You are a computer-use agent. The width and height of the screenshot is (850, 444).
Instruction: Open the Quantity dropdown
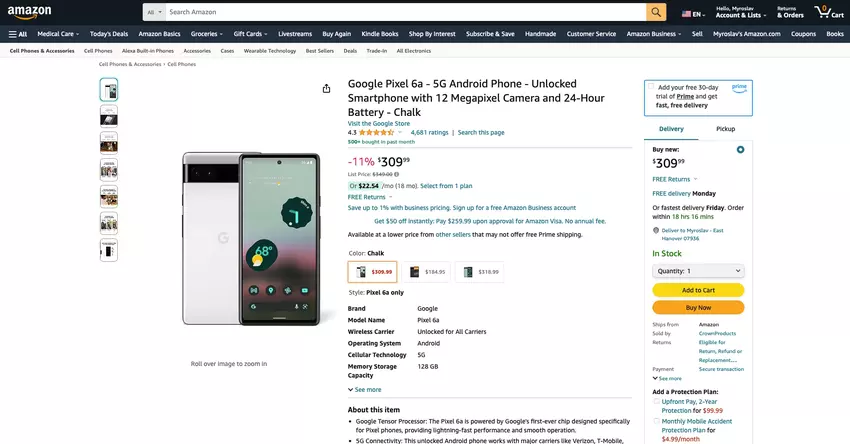click(x=698, y=270)
